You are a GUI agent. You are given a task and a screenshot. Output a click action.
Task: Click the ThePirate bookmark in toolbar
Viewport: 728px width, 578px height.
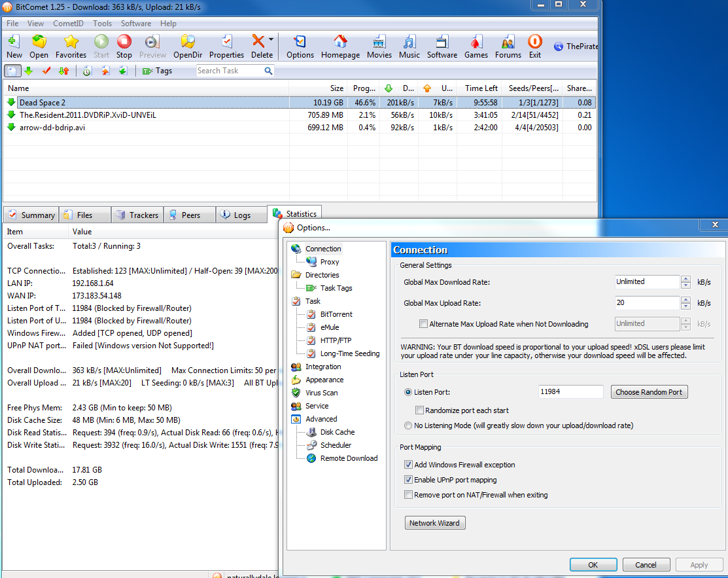pyautogui.click(x=576, y=46)
